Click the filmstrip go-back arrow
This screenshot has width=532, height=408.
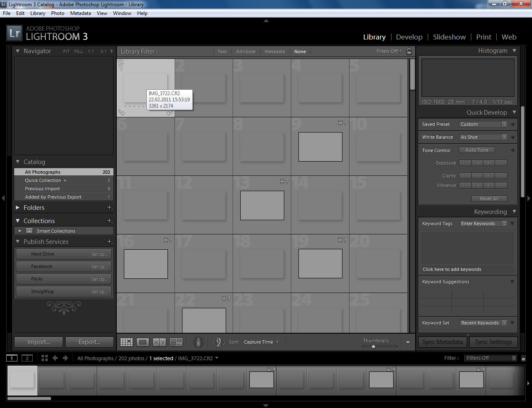coord(55,358)
